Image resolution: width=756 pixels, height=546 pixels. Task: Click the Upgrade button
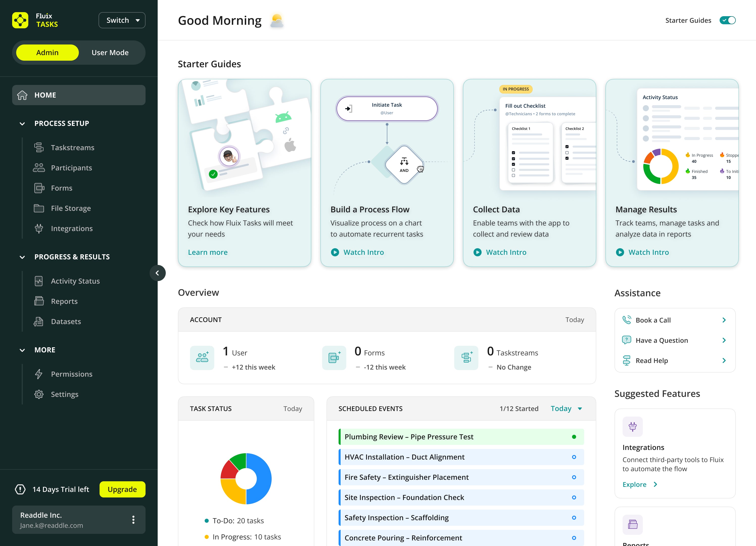click(x=122, y=489)
